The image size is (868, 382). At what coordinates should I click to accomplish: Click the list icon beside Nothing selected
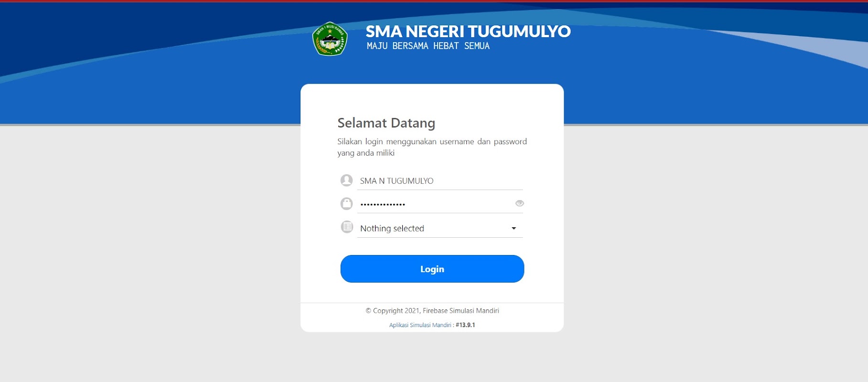[x=347, y=227]
